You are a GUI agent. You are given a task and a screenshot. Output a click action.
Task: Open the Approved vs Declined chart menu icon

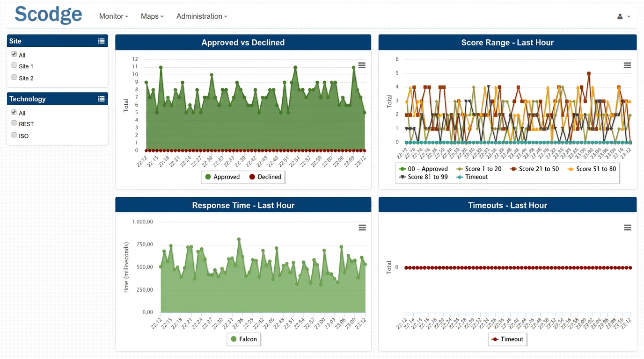click(x=362, y=65)
